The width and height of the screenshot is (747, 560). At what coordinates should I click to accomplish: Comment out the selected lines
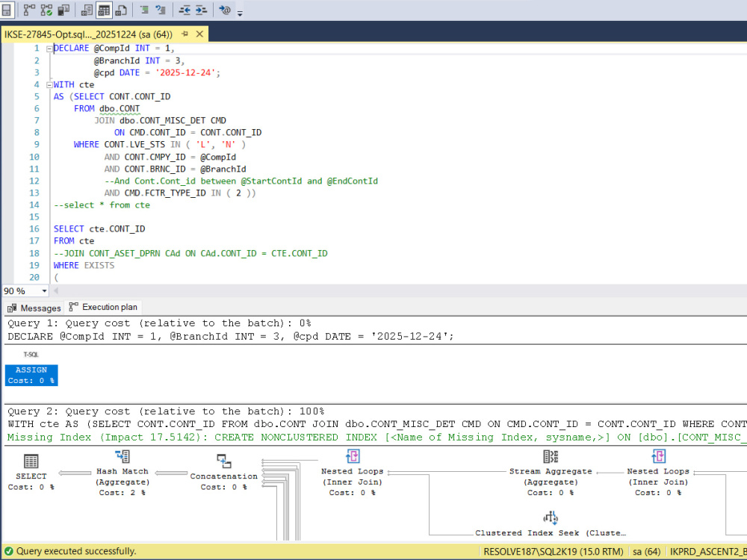click(144, 10)
